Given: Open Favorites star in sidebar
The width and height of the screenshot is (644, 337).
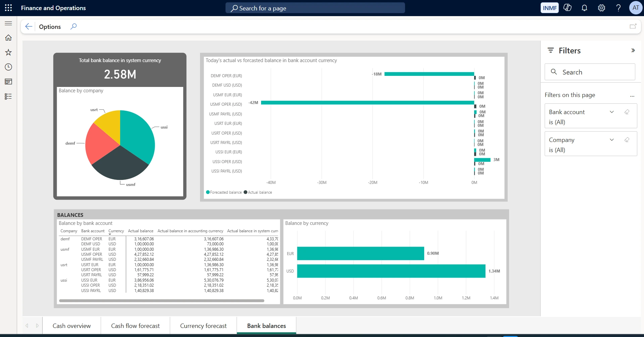Looking at the screenshot, I should click(8, 52).
